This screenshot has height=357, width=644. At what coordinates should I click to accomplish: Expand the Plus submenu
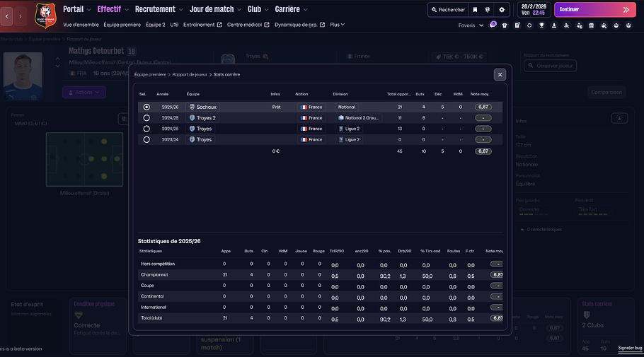coord(338,25)
